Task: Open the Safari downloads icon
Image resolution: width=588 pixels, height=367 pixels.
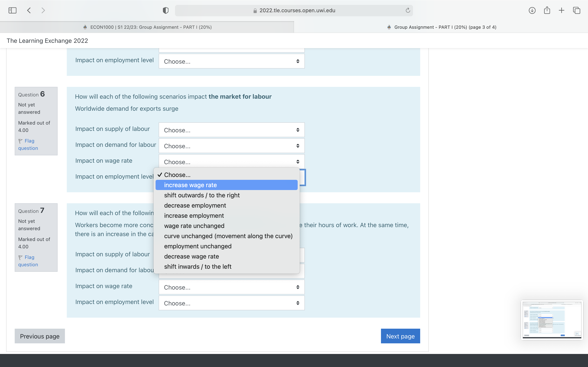Action: coord(532,10)
